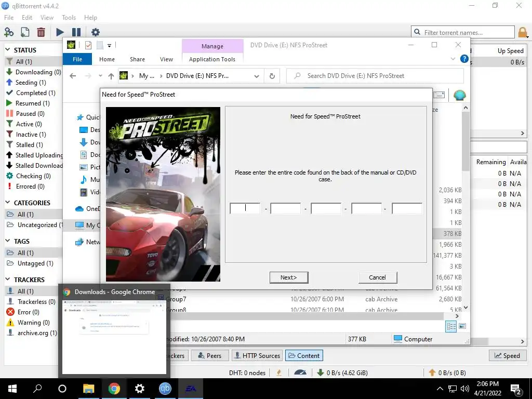This screenshot has width=532, height=399.
Task: Open the Edit menu in qBittorrent
Action: point(27,18)
